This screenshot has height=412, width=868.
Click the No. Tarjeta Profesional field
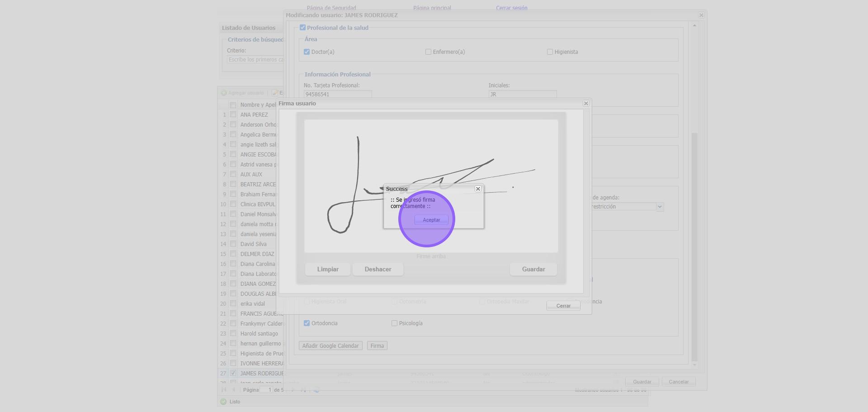(337, 95)
